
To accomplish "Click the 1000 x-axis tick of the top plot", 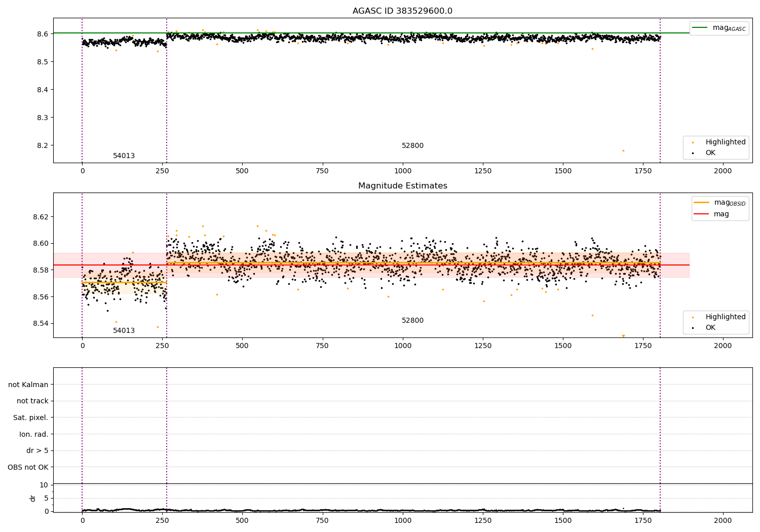I will click(403, 171).
